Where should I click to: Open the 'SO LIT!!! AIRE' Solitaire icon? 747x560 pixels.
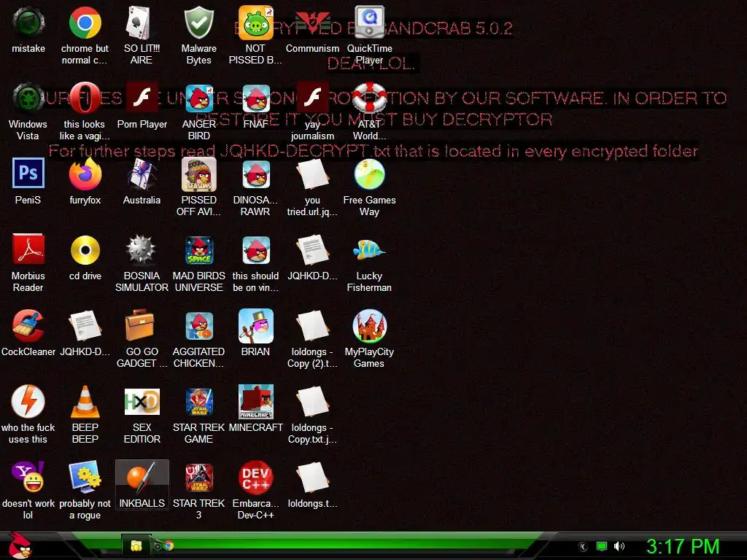coord(142,23)
